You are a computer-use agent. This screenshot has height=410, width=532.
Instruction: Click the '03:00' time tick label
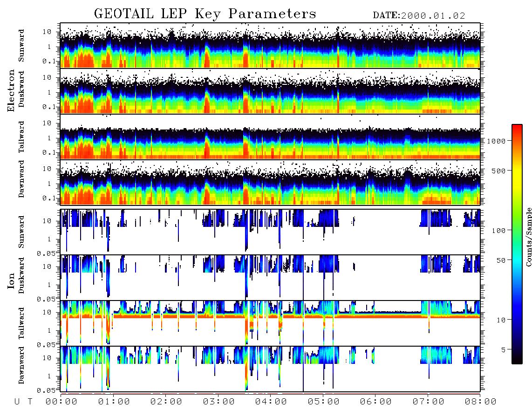click(219, 402)
